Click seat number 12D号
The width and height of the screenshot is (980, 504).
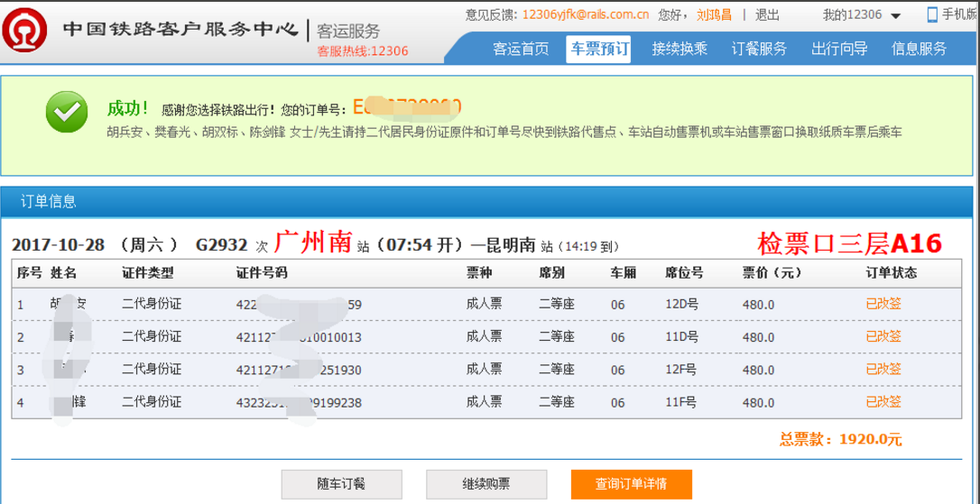pyautogui.click(x=682, y=304)
